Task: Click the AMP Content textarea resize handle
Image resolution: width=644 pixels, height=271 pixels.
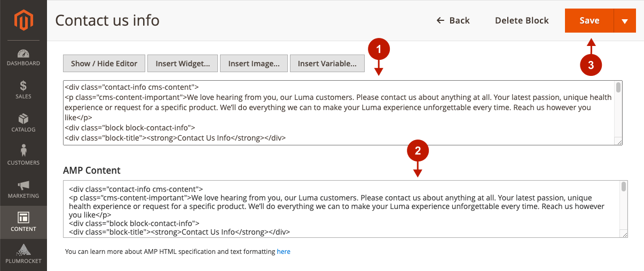Action: point(624,234)
